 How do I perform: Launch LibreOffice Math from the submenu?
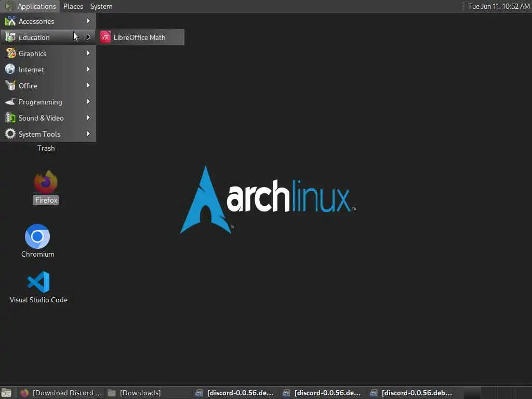[x=141, y=37]
